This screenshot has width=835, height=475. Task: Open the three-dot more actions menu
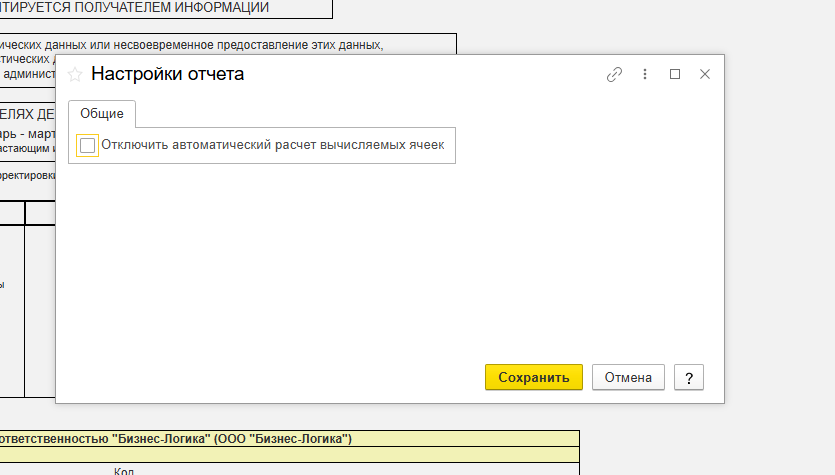coord(645,74)
